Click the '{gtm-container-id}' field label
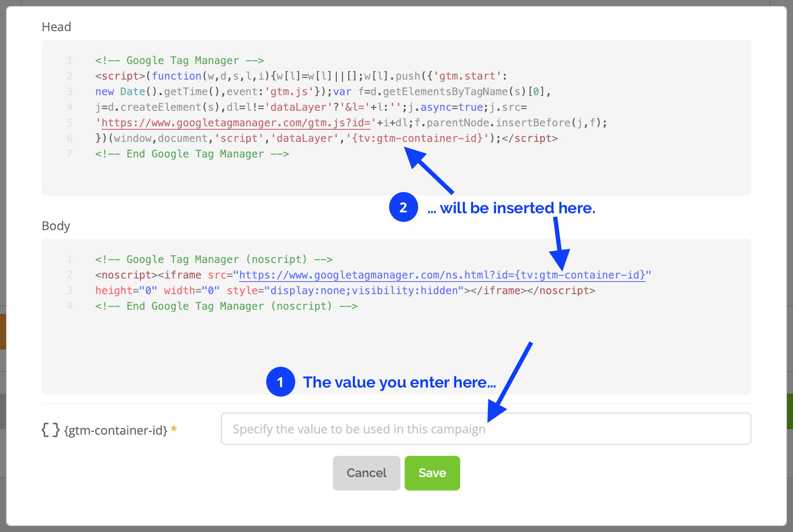 point(116,430)
